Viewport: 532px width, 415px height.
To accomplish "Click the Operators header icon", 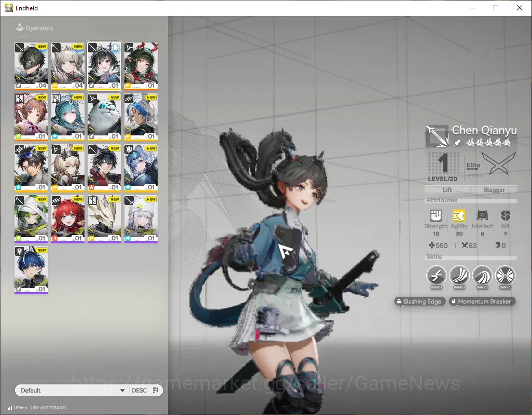I will tap(20, 27).
